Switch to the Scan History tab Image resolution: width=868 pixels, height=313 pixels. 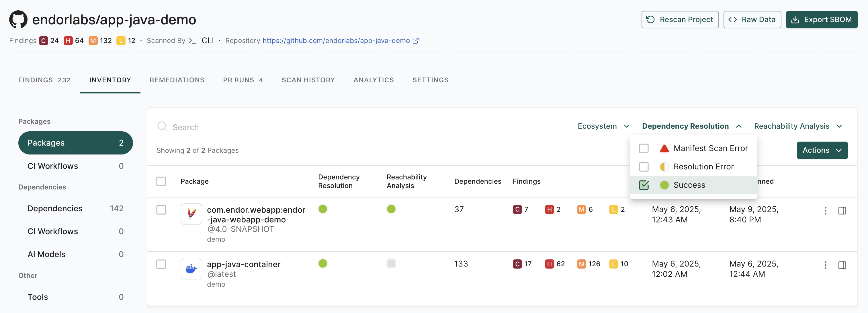point(308,80)
